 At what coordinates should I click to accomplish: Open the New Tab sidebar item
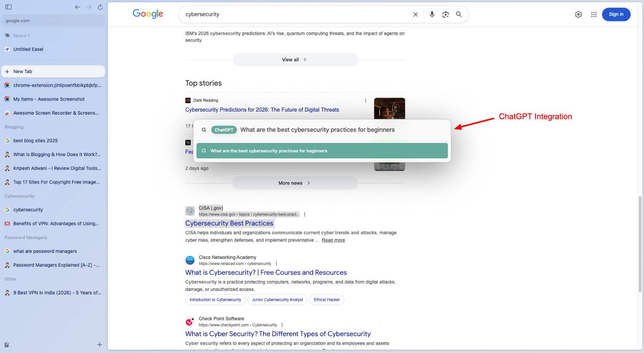(x=53, y=72)
